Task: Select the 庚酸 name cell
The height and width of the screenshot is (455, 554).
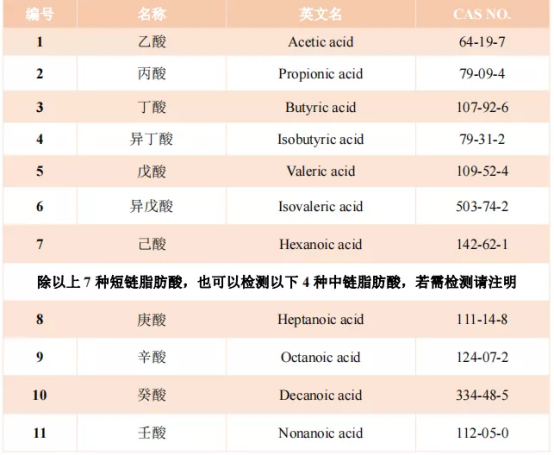Action: tap(152, 319)
